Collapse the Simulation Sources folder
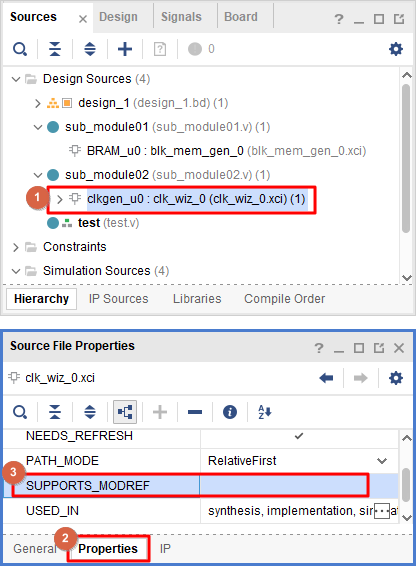 [x=16, y=271]
